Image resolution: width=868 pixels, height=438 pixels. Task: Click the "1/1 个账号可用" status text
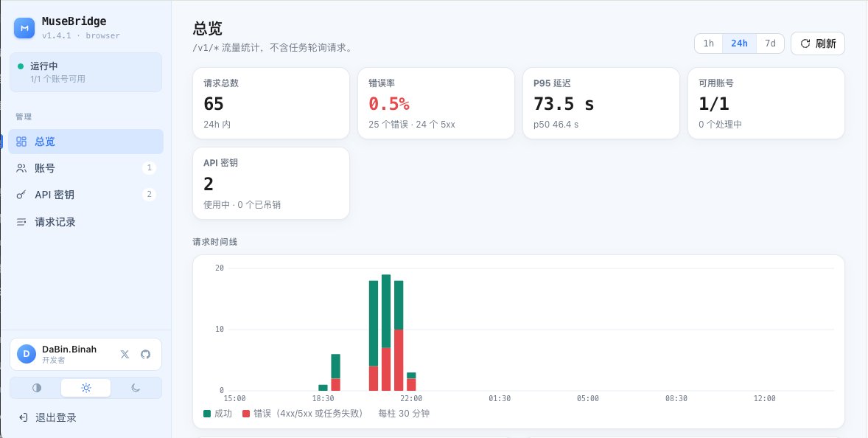[57, 79]
